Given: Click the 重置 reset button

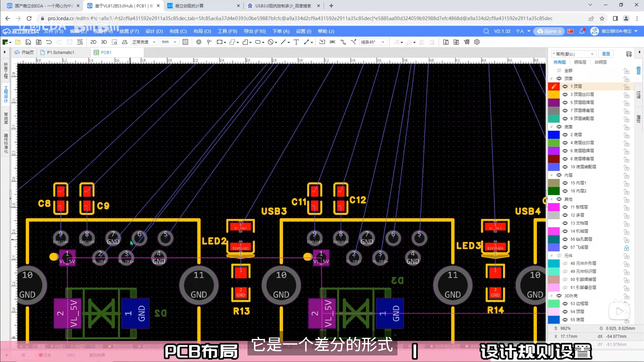Looking at the screenshot, I should point(606,54).
